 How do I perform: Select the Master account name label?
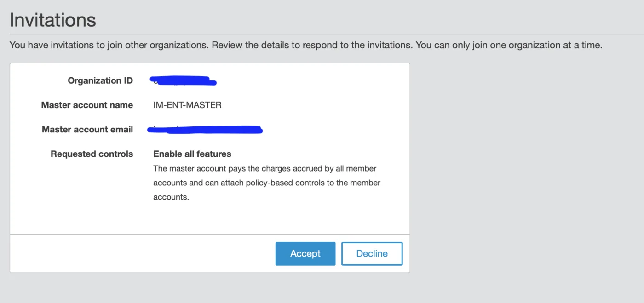pos(87,105)
